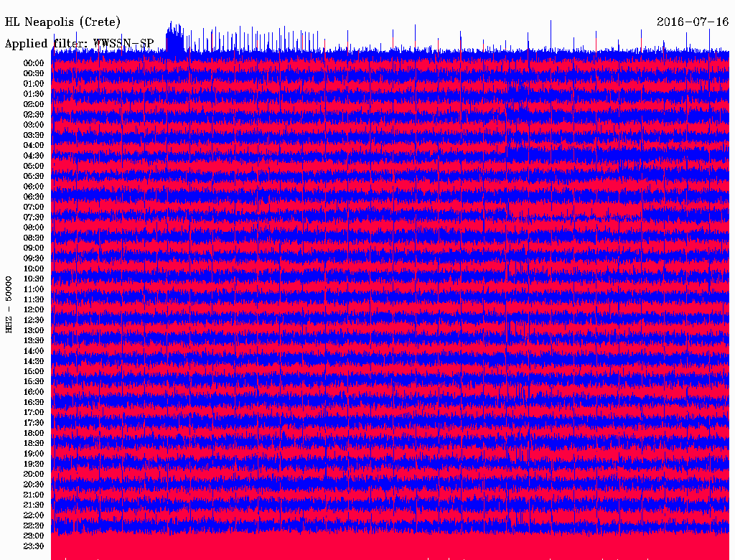Select the 23:30 time row label
The height and width of the screenshot is (560, 735).
coord(34,546)
